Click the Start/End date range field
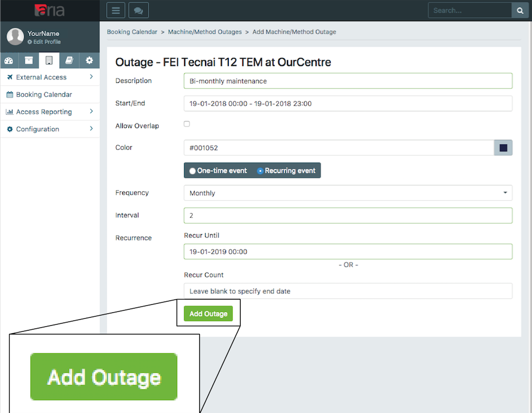532x413 pixels. pos(348,103)
